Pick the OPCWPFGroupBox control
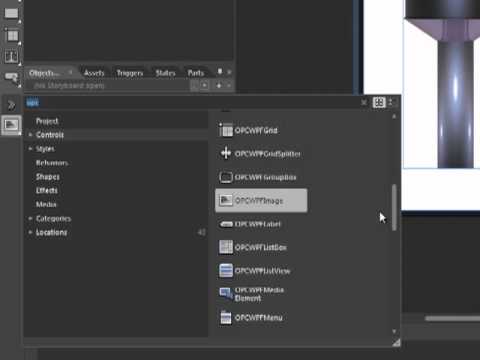 tap(258, 177)
